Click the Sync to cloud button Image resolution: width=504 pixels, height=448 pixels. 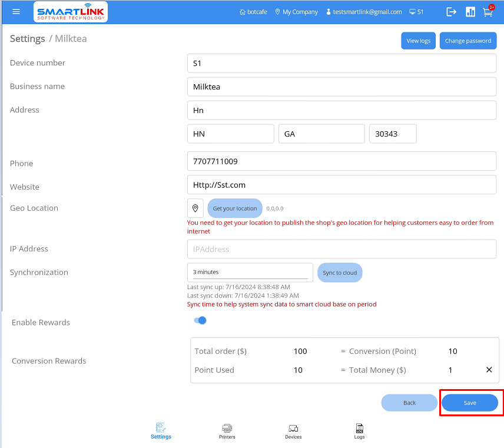340,273
